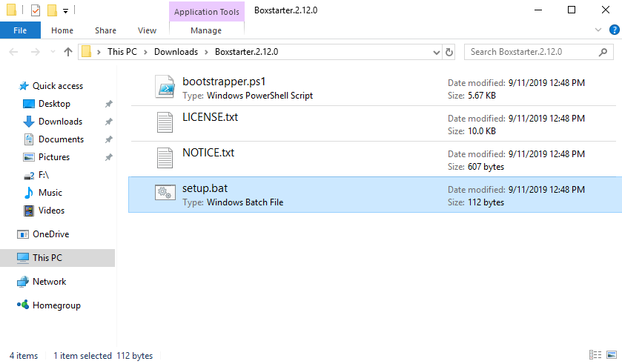Screen dimensions: 622x364
Task: Click the bootstrapper.ps1 PowerShell script icon
Action: point(165,87)
